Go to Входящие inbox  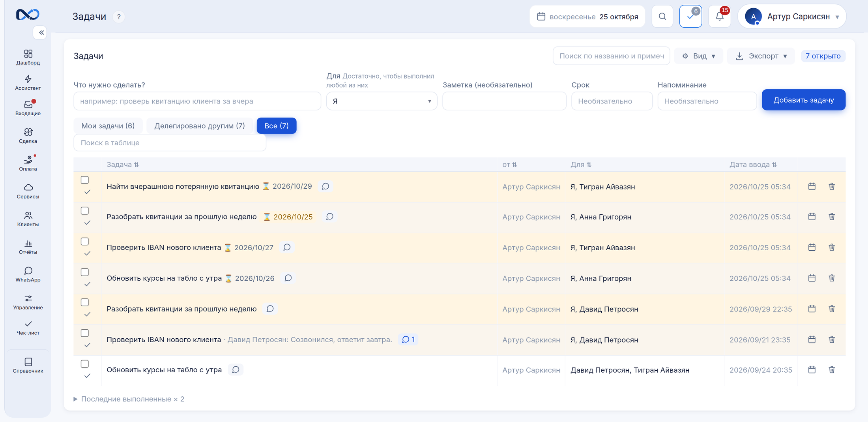click(28, 108)
